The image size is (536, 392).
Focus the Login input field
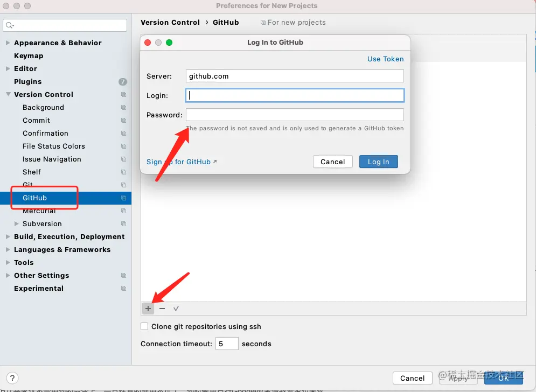(x=295, y=95)
